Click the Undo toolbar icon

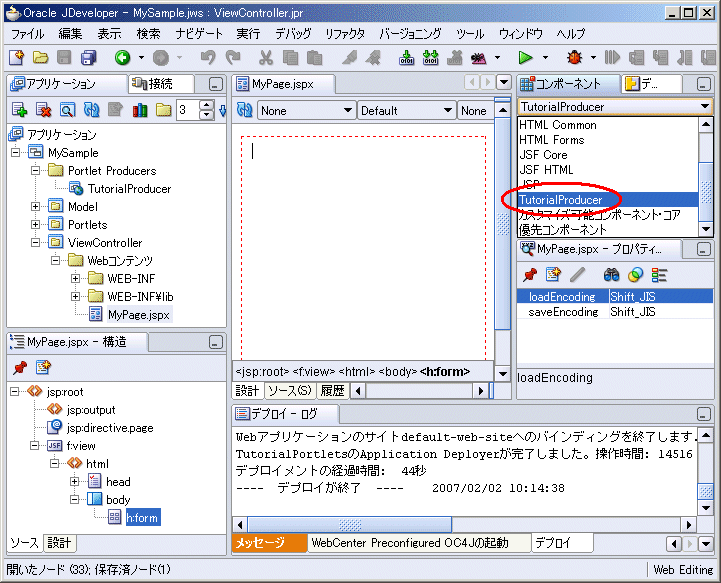[208, 57]
